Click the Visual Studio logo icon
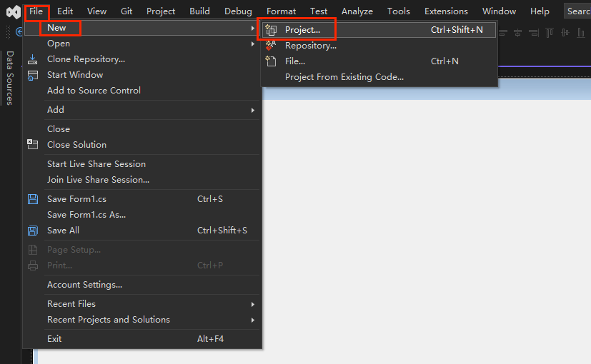The height and width of the screenshot is (364, 591). pos(13,11)
